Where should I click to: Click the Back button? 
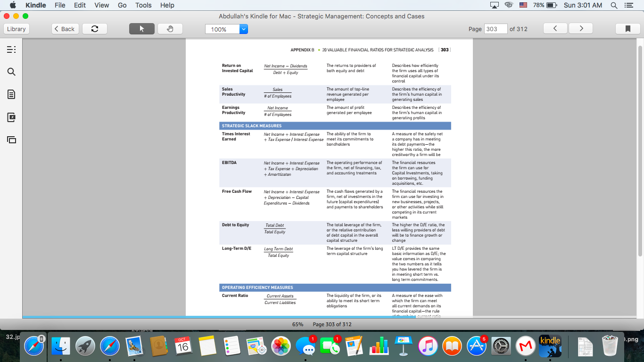coord(65,29)
